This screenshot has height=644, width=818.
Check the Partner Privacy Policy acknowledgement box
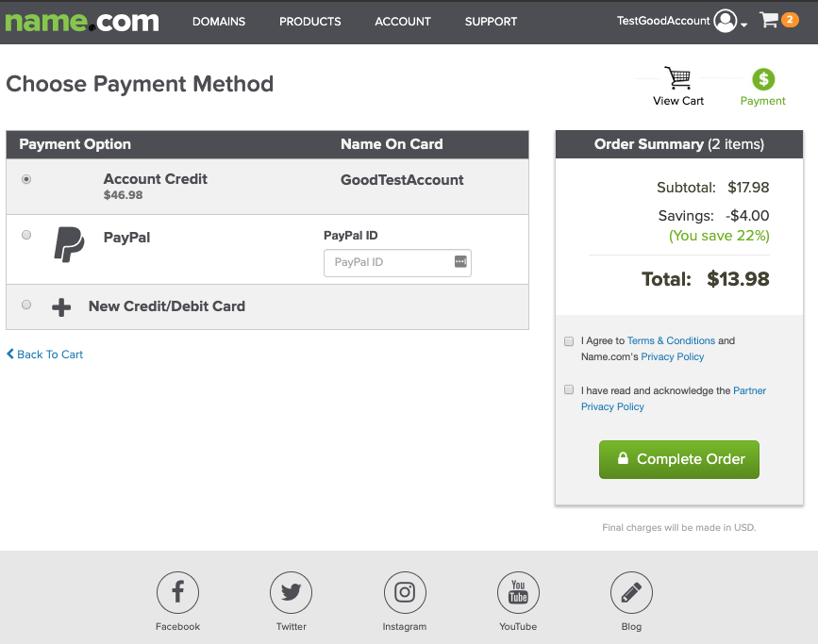[569, 390]
